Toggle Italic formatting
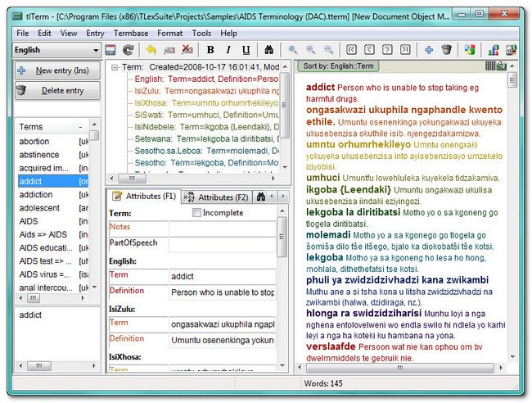The height and width of the screenshot is (403, 532). click(x=228, y=50)
